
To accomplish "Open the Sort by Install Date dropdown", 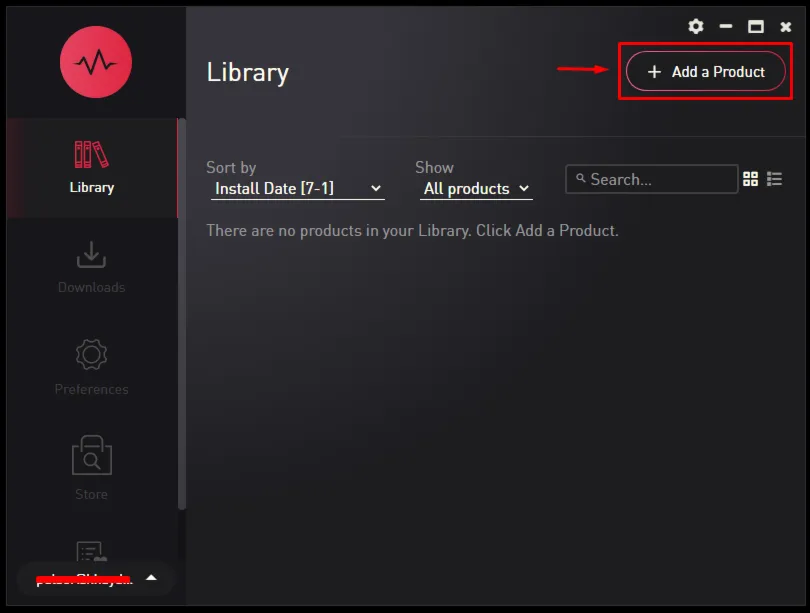I will [298, 188].
